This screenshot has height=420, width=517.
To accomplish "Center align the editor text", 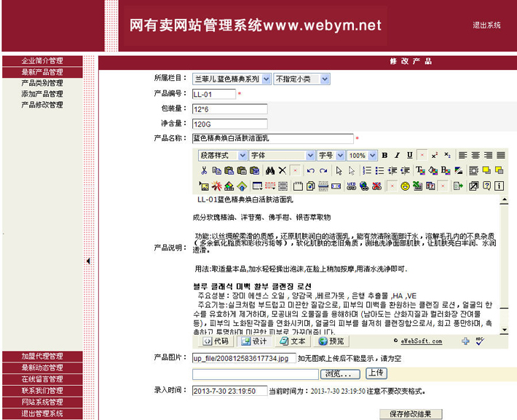I will point(475,155).
